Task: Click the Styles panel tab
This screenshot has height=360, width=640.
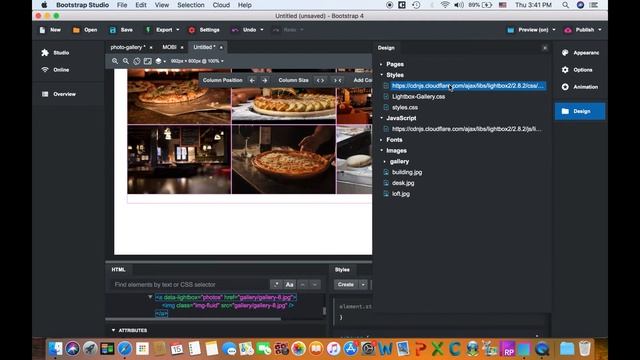Action: (342, 270)
